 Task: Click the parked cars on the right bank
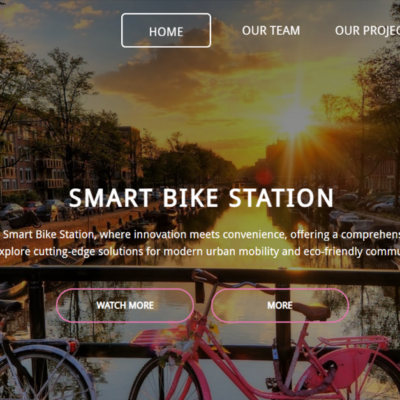click(373, 201)
